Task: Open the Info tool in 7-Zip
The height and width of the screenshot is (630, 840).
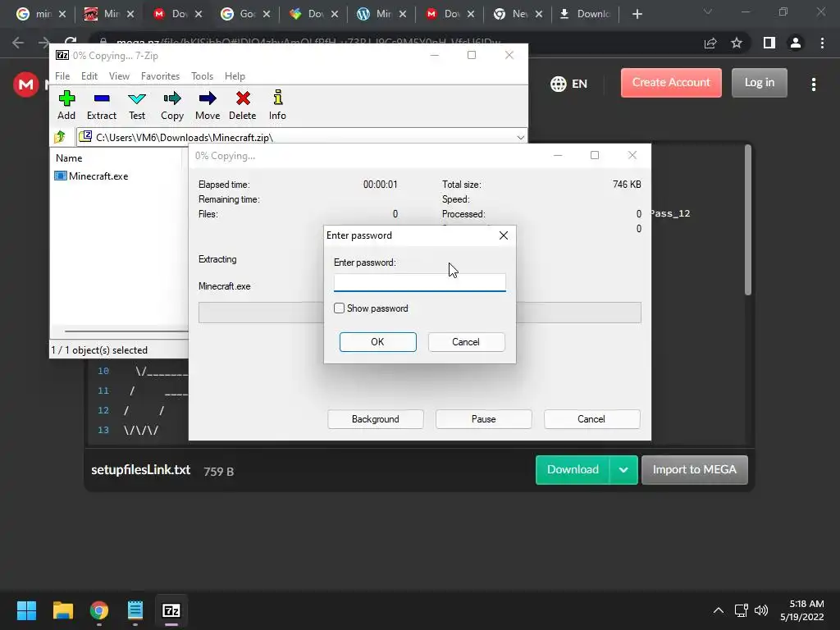Action: pyautogui.click(x=277, y=105)
